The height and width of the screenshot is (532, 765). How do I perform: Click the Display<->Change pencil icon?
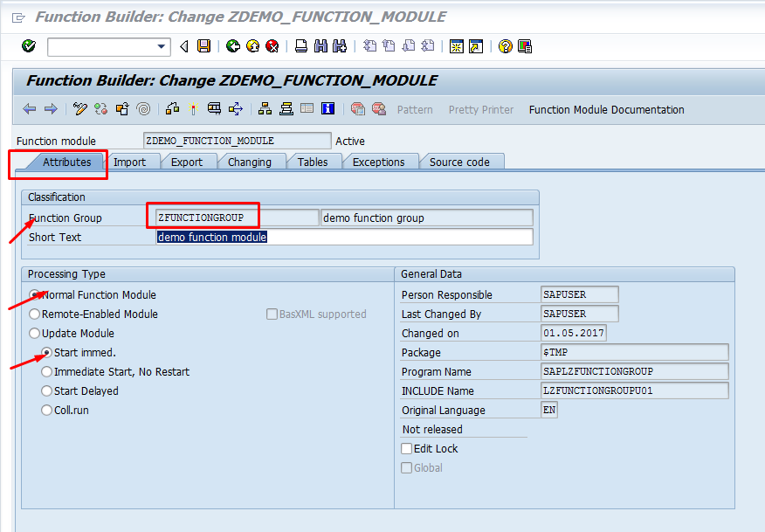79,109
